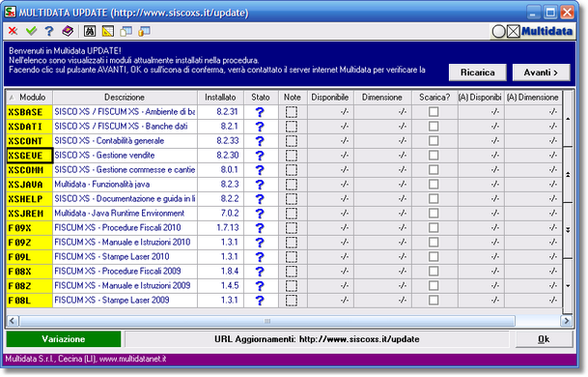Tick the Scarica? checkbox for XSCOMM
This screenshot has height=377, width=588.
tap(434, 169)
